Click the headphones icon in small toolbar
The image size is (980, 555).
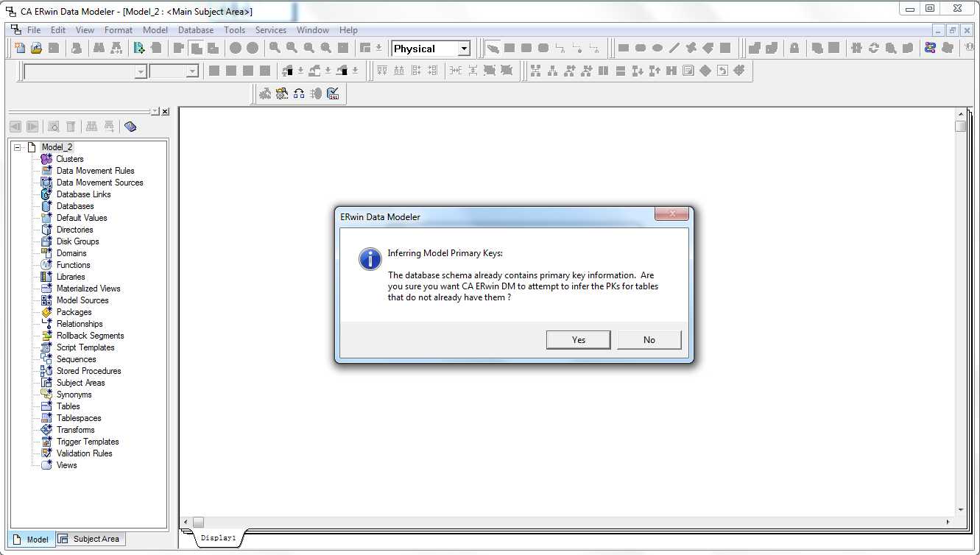[299, 93]
